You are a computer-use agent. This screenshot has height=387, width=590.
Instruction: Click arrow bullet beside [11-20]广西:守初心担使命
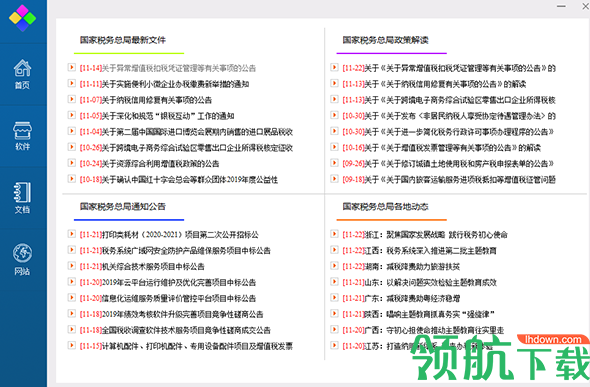pos(334,329)
